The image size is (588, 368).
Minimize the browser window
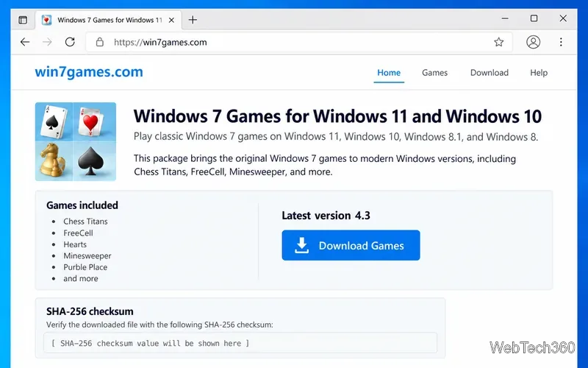pyautogui.click(x=505, y=18)
